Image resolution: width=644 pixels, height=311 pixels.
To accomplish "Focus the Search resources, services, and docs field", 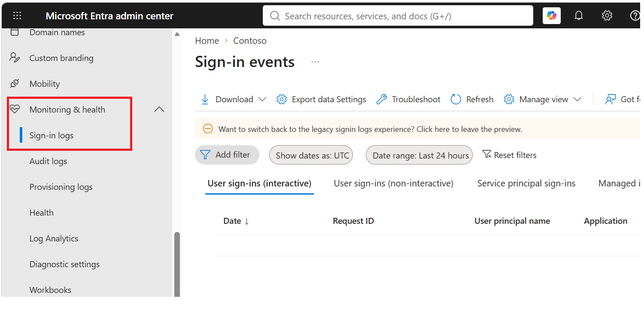I will click(398, 16).
